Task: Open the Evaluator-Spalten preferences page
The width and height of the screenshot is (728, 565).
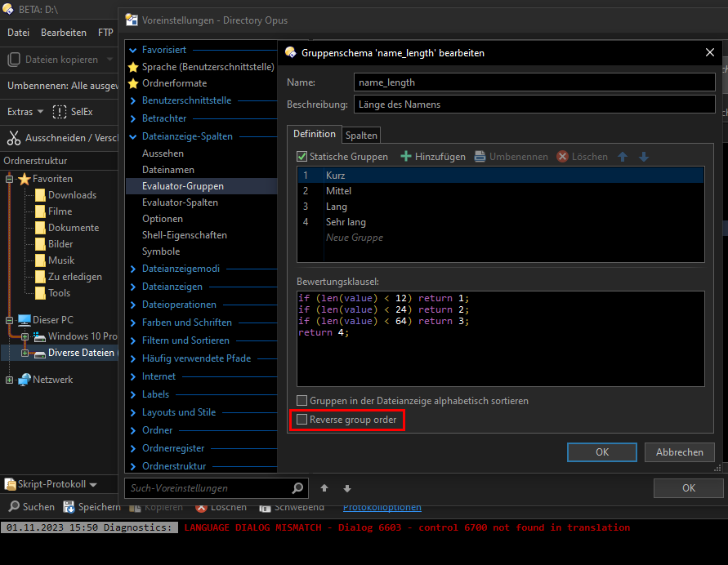Action: tap(180, 202)
